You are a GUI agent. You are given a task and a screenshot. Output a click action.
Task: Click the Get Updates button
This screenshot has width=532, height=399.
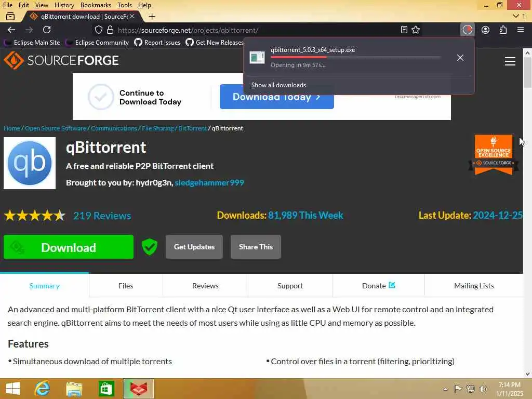click(194, 247)
